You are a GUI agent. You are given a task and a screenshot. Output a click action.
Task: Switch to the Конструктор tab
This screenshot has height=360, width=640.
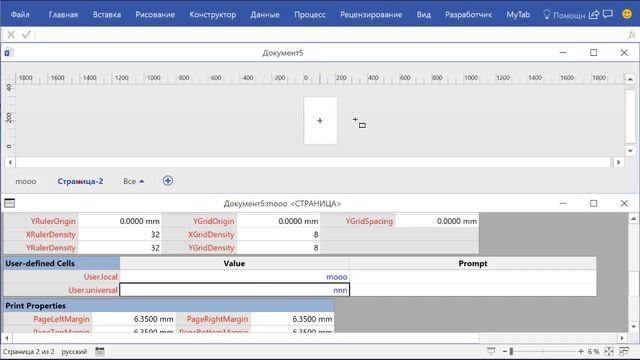[x=213, y=15]
